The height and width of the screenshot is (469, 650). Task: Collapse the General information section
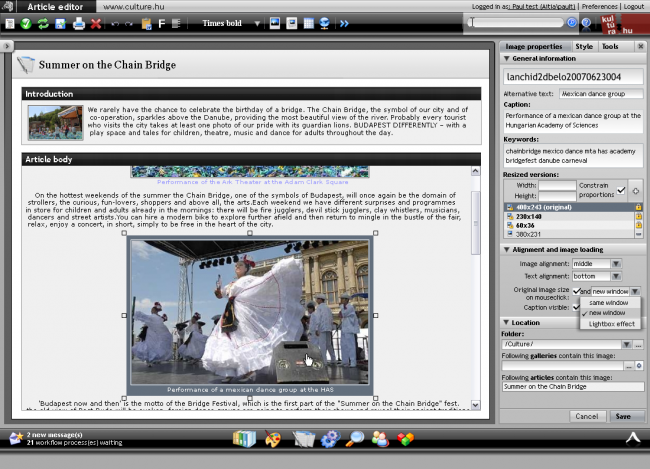pos(506,58)
